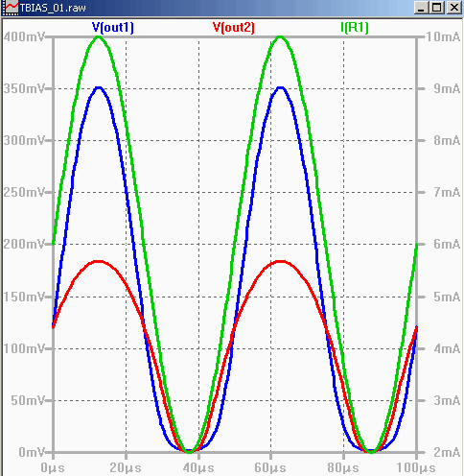
Task: Click the 350mV left axis label
Action: 24,88
